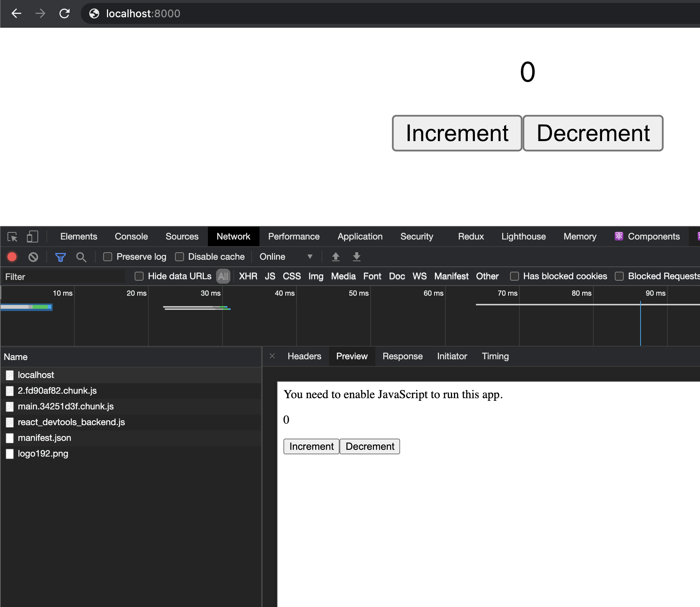The height and width of the screenshot is (607, 700).
Task: Toggle the device toolbar icon
Action: point(33,237)
